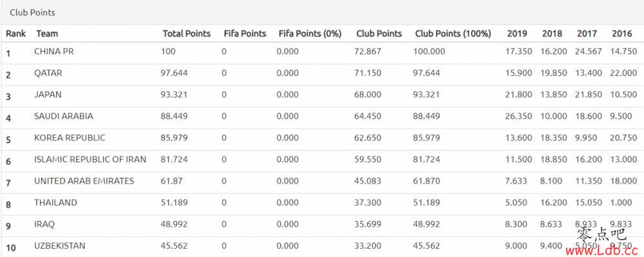
Task: Click KOREA REPUBLIC team name
Action: tap(70, 138)
